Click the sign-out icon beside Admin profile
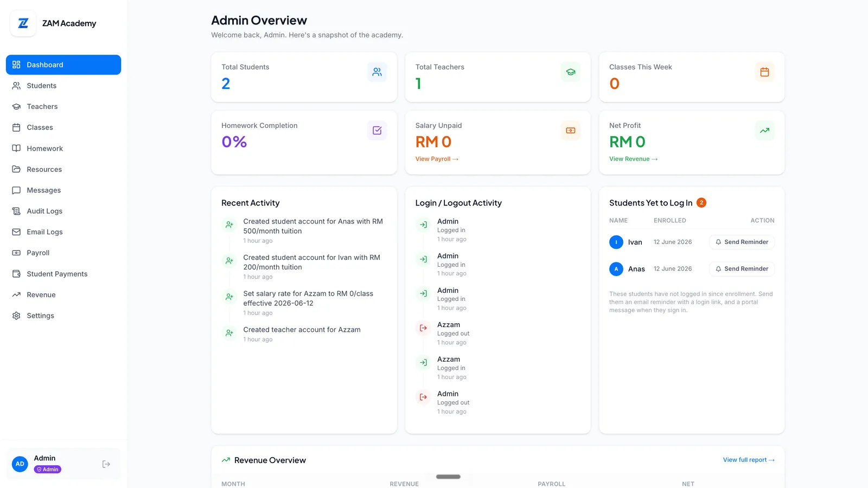Viewport: 868px width, 488px height. pyautogui.click(x=106, y=464)
